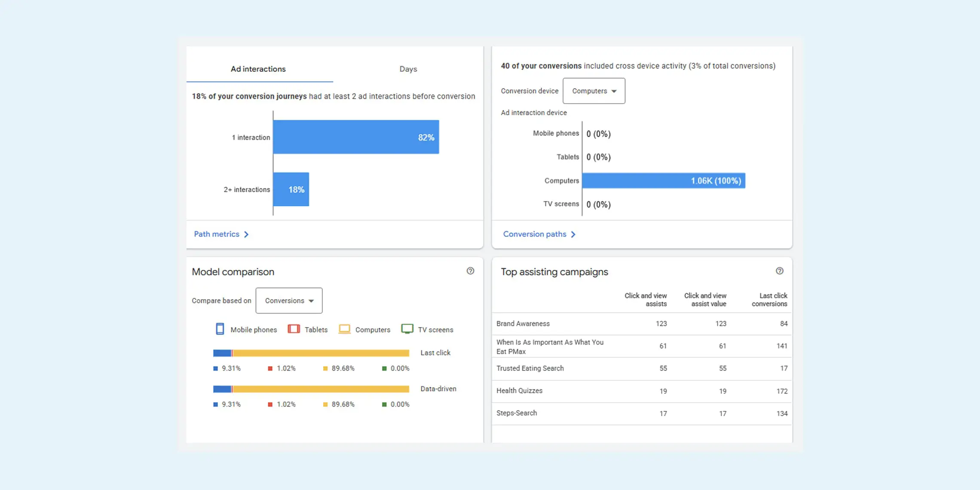Click the chevron next to Conversion paths

[573, 234]
